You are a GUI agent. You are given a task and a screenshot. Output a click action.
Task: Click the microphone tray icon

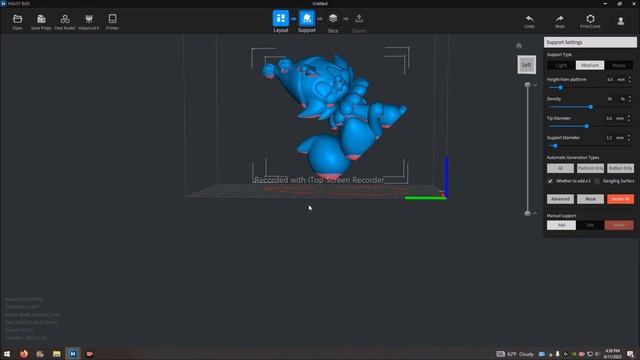(558, 354)
